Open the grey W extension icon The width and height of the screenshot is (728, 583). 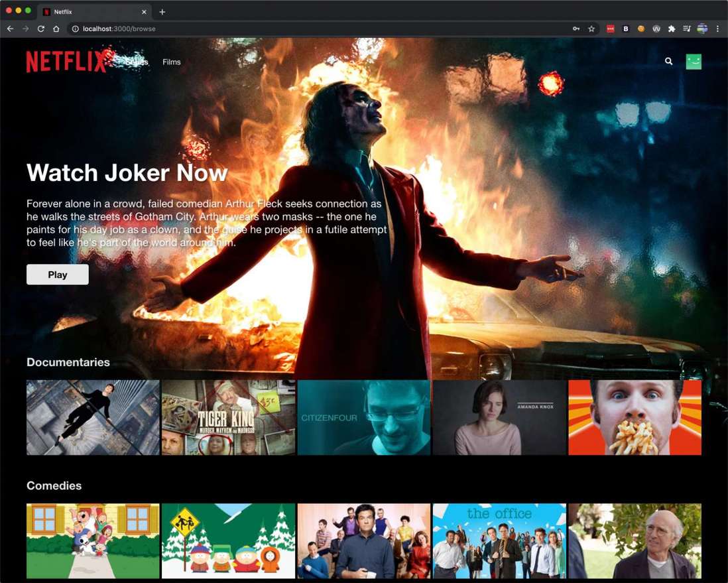point(656,29)
